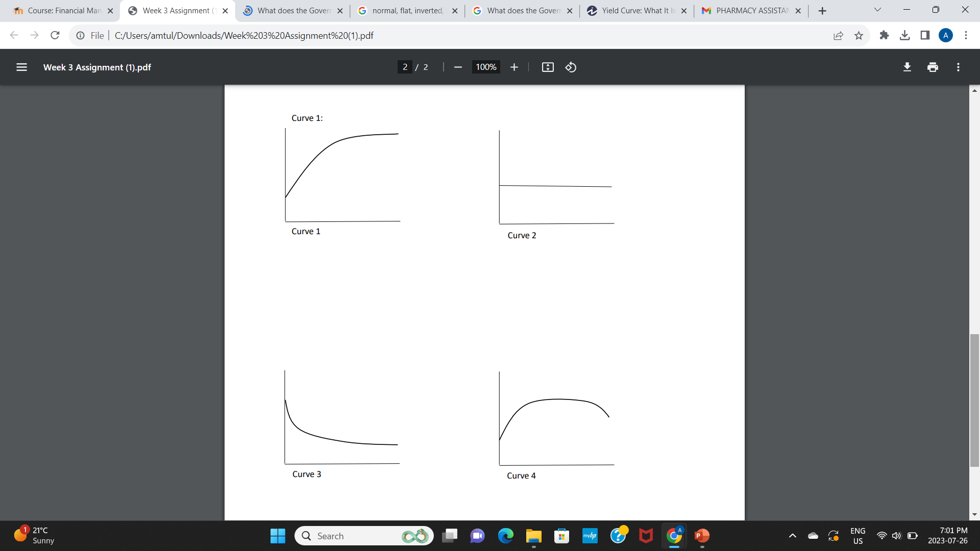This screenshot has height=551, width=980.
Task: Click the share icon in the address bar
Action: coord(838,35)
